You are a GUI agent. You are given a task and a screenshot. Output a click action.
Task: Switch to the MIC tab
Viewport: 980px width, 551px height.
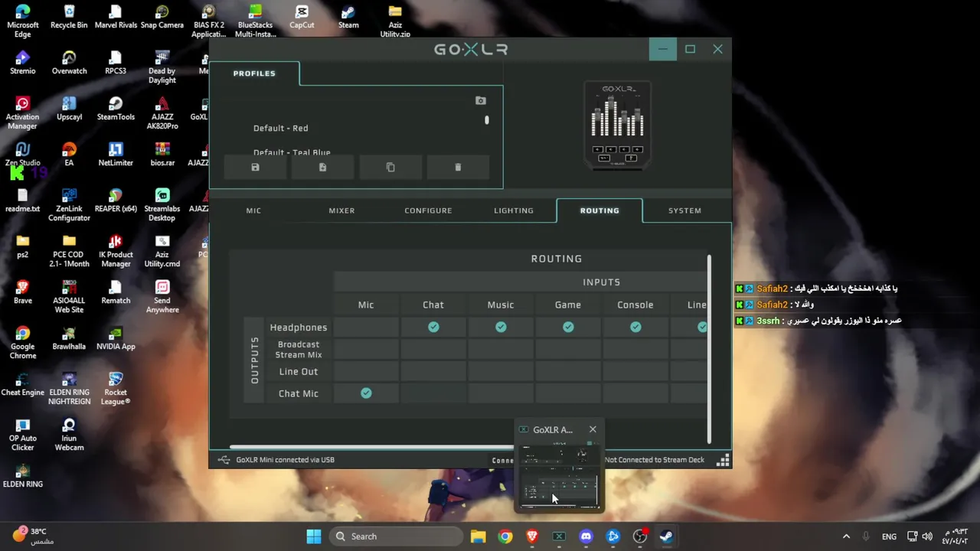[x=253, y=210]
